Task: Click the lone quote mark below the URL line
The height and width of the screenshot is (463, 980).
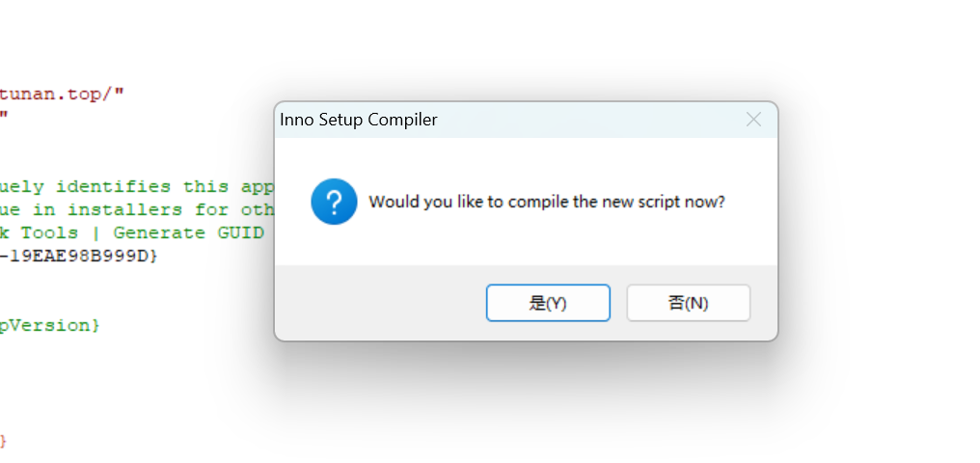Action: (x=4, y=117)
